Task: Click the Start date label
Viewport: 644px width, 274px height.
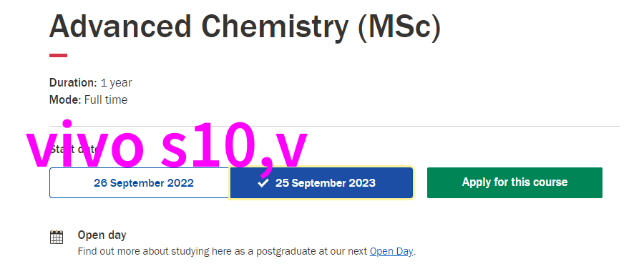Action: [74, 149]
